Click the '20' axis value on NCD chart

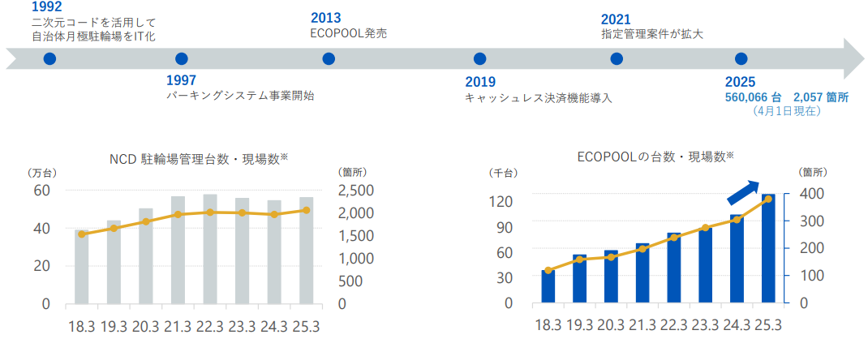(x=41, y=266)
